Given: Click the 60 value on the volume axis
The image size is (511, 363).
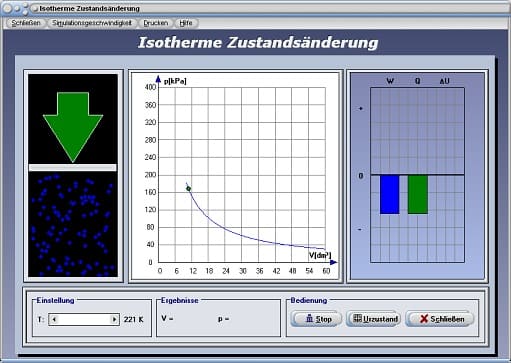Looking at the screenshot, I should pos(326,271).
